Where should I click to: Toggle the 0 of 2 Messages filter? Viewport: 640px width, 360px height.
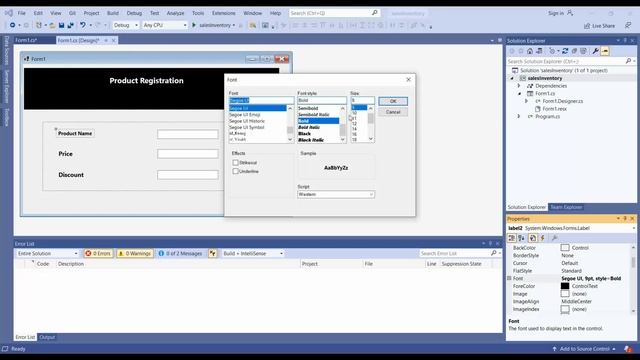[180, 253]
